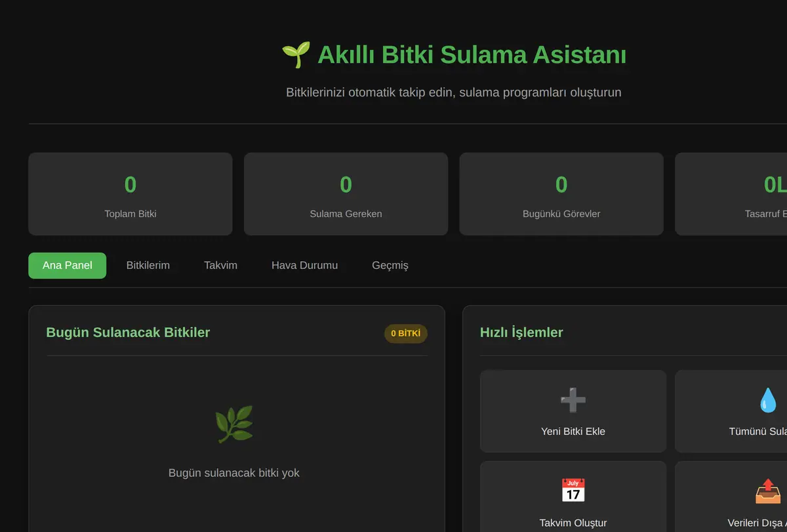
Task: Click the text Bugün sulanacak bitki yok
Action: point(234,473)
